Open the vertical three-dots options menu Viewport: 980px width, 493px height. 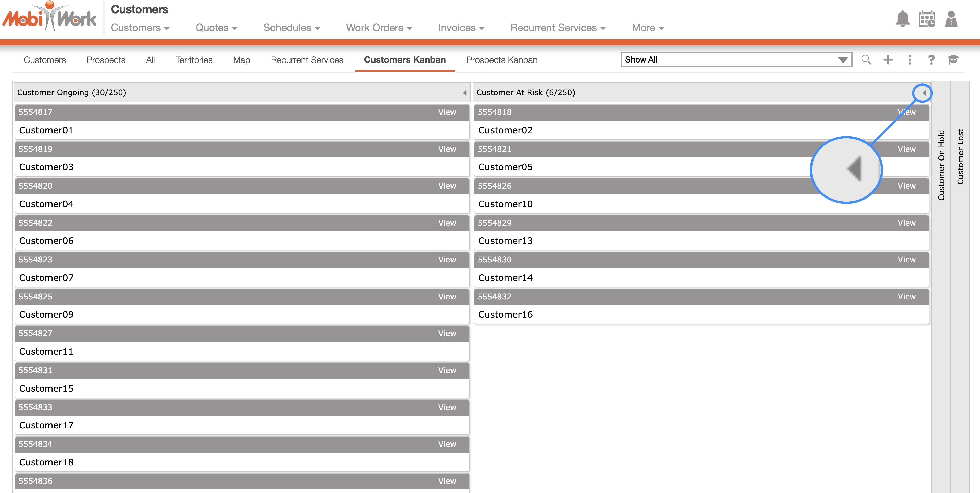click(910, 60)
